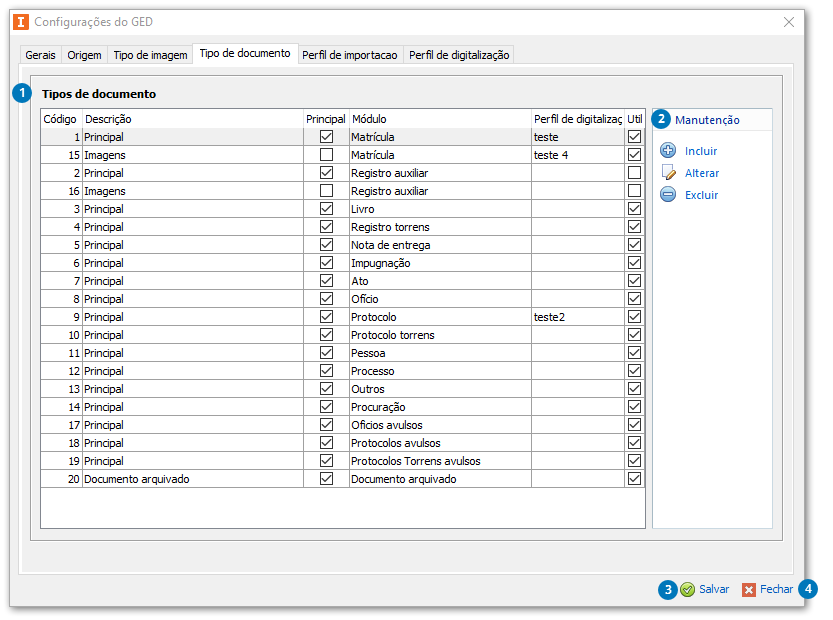The image size is (833, 620).
Task: Enable Util checkbox for Registro auxiliar Principal row
Action: point(634,173)
